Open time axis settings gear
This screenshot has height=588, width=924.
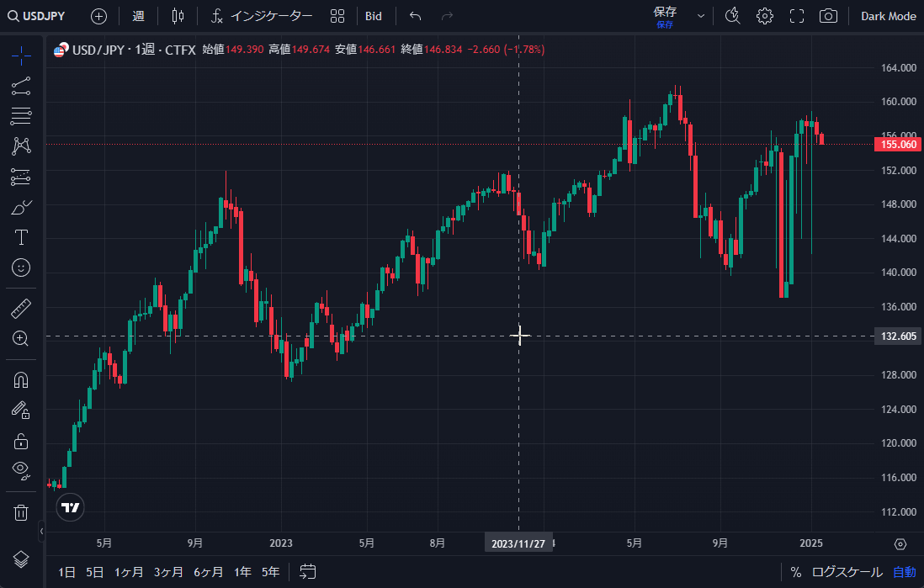[900, 543]
